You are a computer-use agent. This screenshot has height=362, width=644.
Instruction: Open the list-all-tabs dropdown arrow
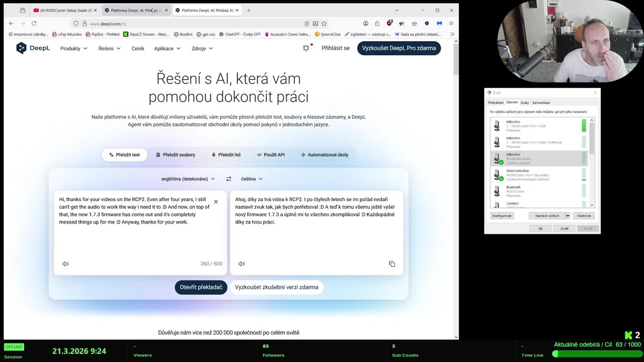pos(396,10)
